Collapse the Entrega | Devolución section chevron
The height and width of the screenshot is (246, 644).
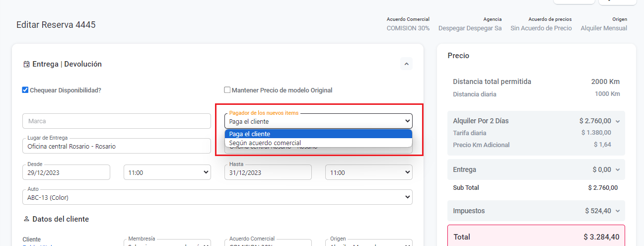(406, 64)
